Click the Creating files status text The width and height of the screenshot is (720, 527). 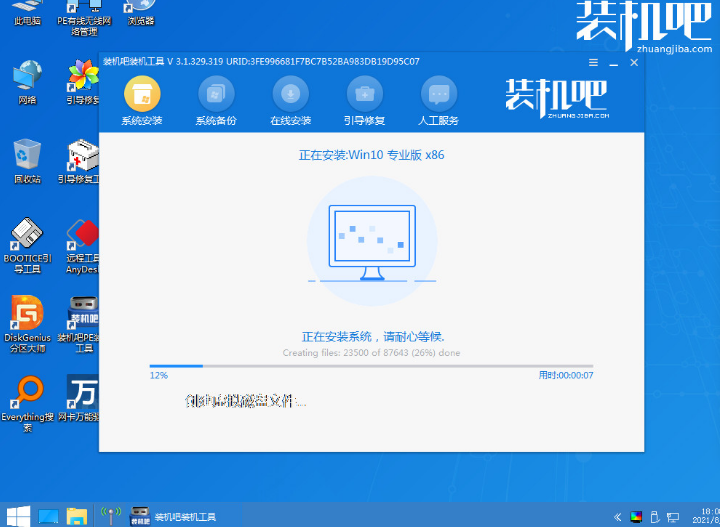click(x=371, y=353)
